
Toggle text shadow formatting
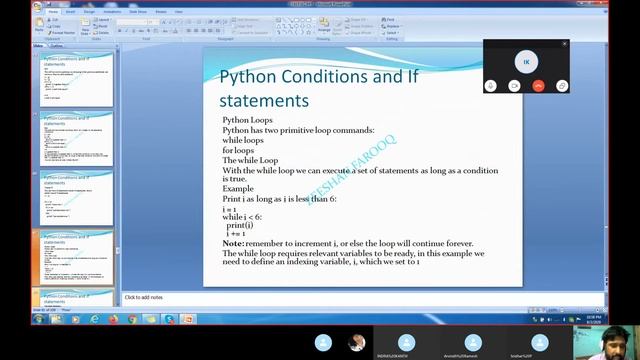149,31
